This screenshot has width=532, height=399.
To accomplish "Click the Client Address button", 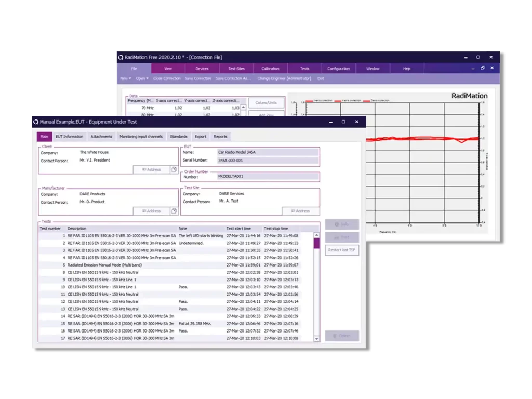I will (x=151, y=169).
